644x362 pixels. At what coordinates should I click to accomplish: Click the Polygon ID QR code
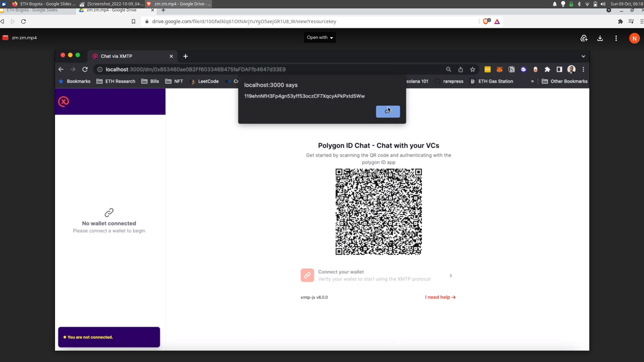click(x=378, y=212)
